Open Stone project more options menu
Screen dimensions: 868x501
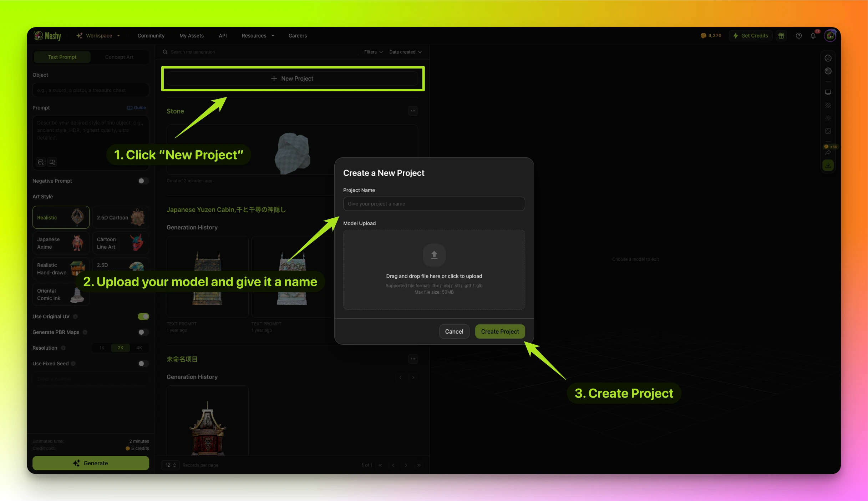click(413, 111)
